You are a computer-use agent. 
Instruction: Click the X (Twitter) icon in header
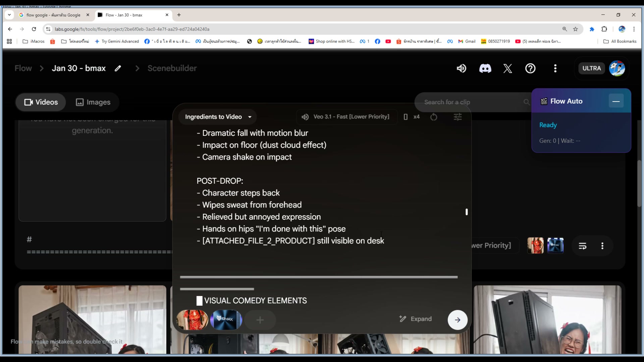click(x=507, y=68)
